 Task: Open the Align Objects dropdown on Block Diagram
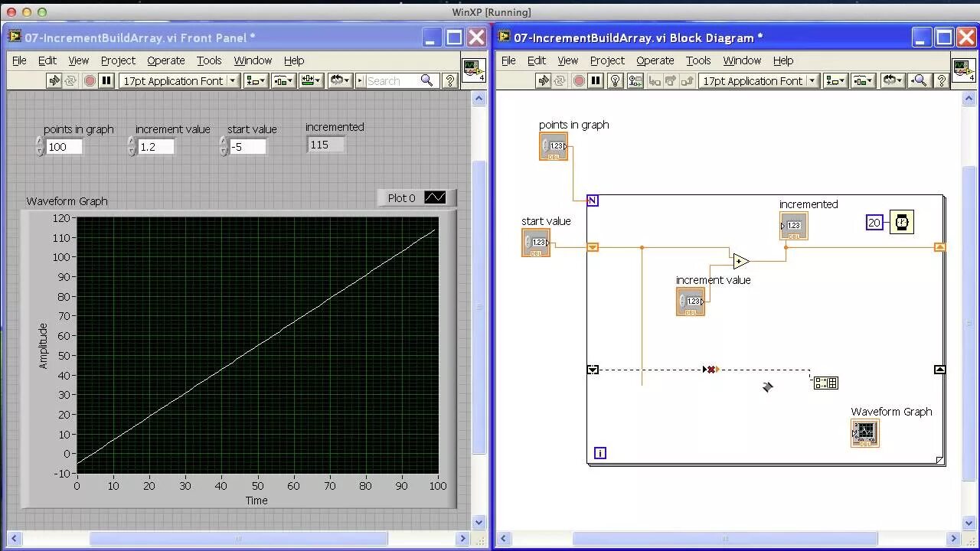[835, 80]
